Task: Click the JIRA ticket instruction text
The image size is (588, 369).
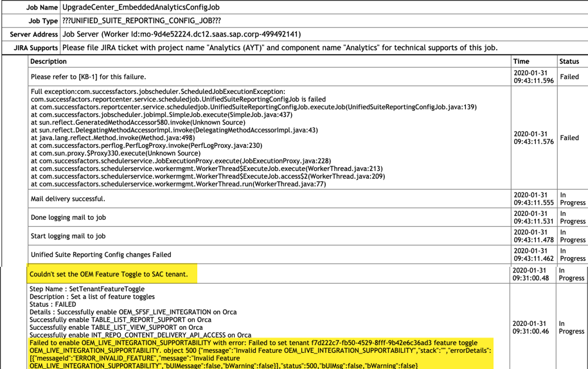Action: 280,48
